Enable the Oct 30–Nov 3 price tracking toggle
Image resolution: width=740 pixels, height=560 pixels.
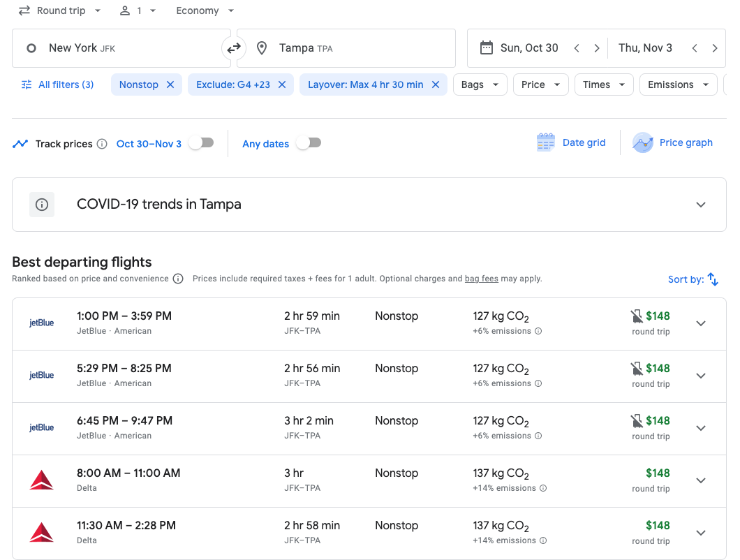[x=201, y=142]
